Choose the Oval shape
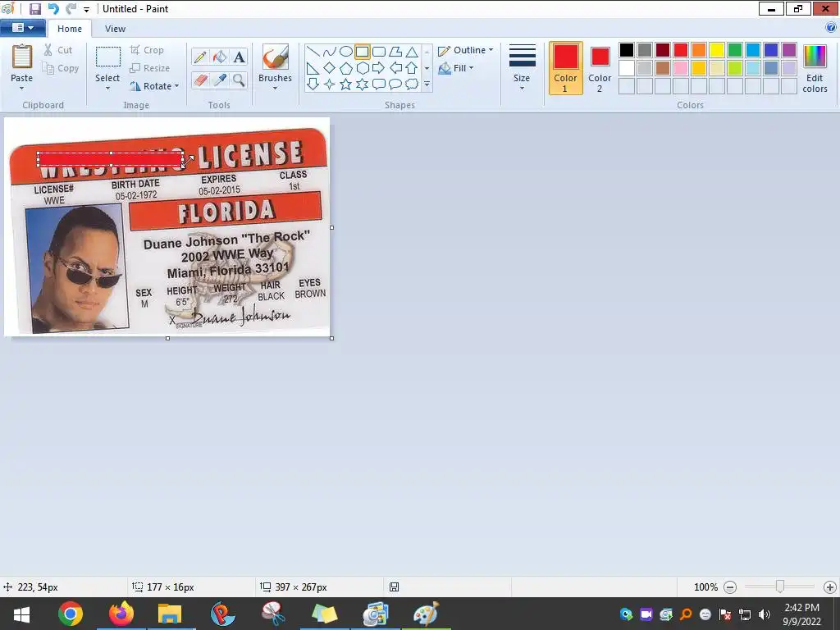 [x=346, y=52]
